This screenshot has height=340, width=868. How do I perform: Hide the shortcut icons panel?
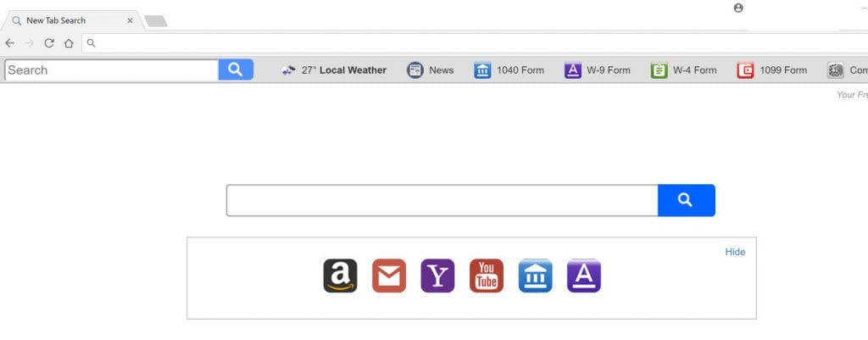[x=735, y=252]
